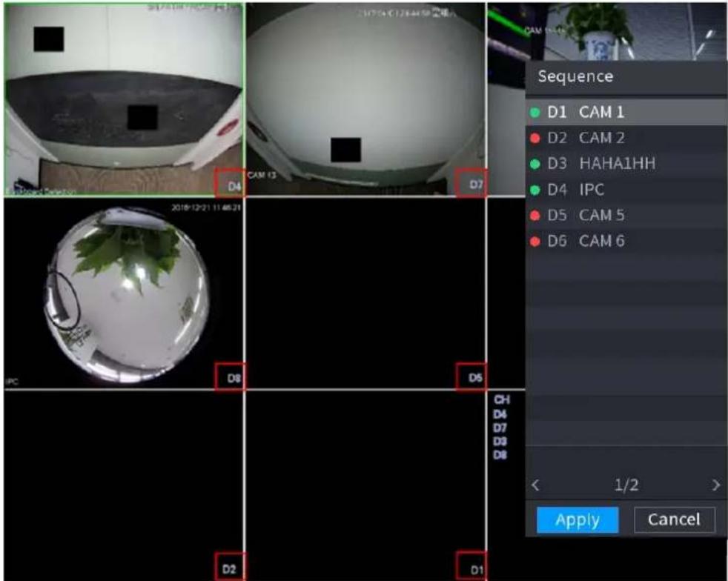The image size is (728, 581).
Task: Click red status dot beside D2
Action: [535, 139]
